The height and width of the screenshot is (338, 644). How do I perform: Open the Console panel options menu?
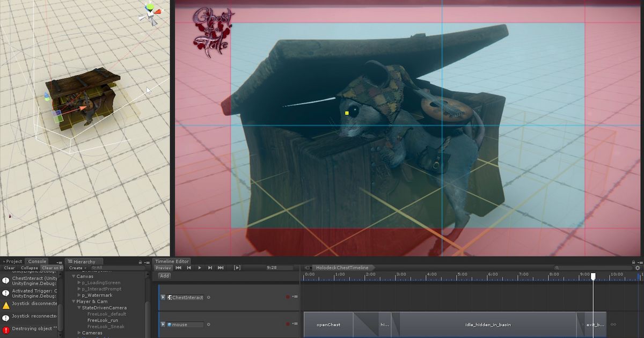(x=60, y=262)
